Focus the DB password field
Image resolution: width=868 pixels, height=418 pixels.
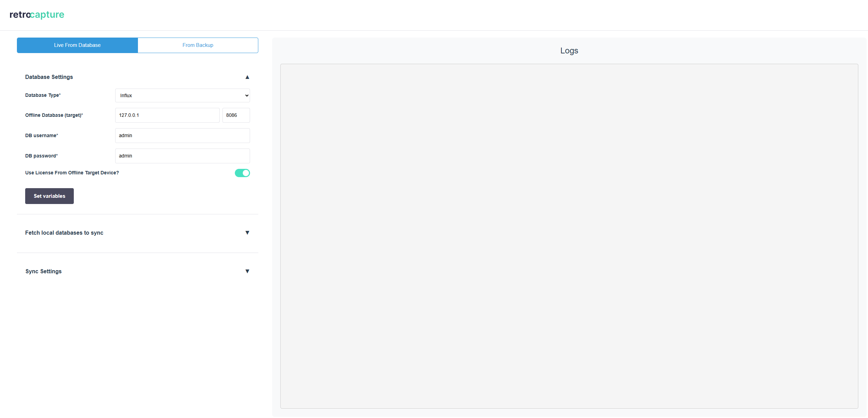[182, 156]
